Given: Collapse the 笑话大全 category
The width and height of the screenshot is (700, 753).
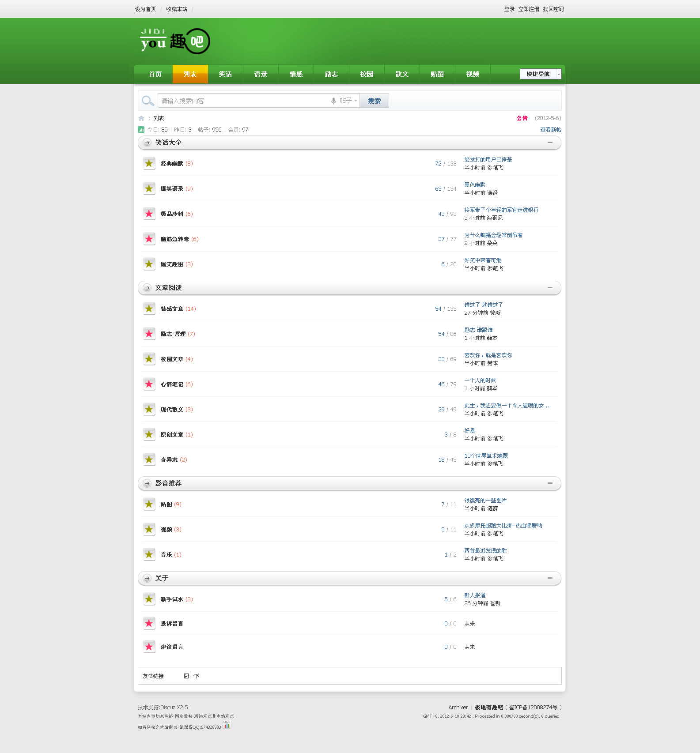Looking at the screenshot, I should click(550, 143).
